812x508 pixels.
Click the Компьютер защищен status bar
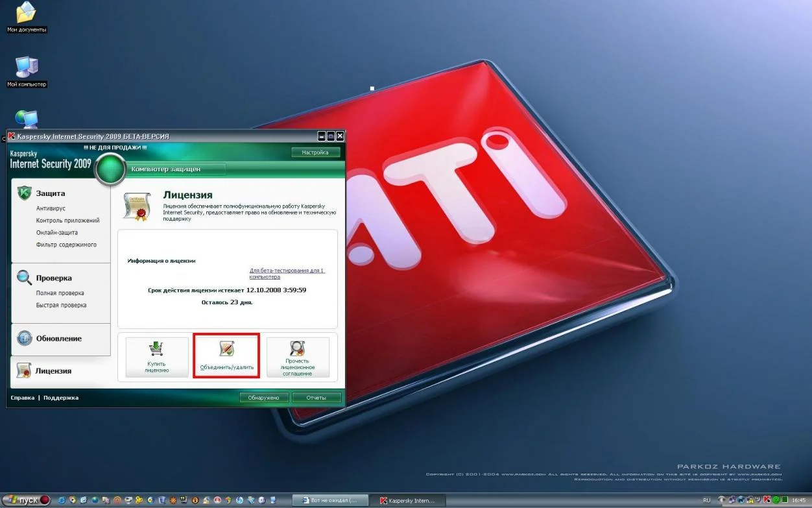pyautogui.click(x=175, y=169)
